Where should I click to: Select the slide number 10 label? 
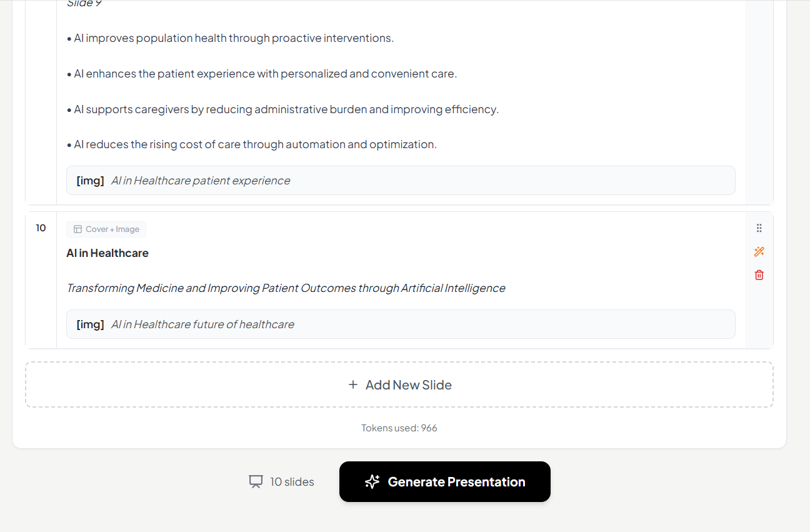tap(41, 228)
